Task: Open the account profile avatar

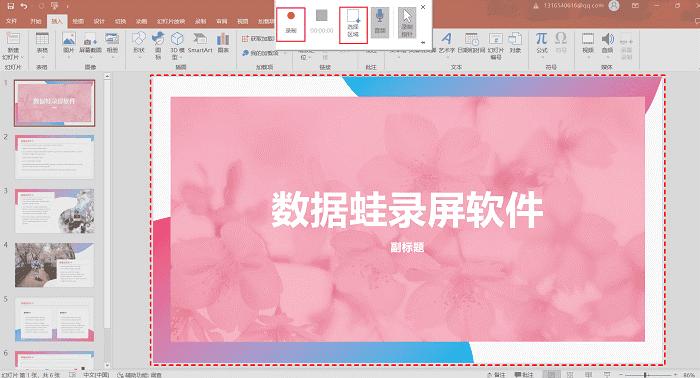Action: 614,6
